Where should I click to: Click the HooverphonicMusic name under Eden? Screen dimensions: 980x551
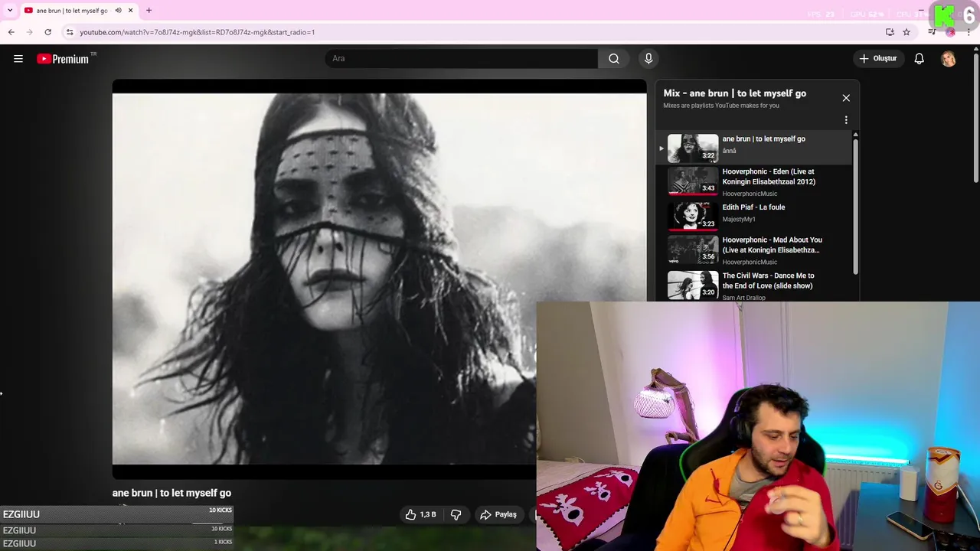pos(750,194)
